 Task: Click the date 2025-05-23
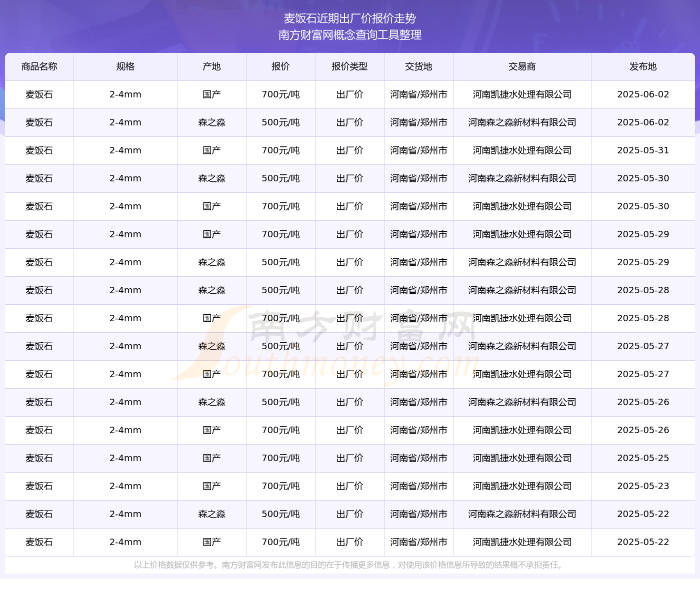[x=643, y=486]
